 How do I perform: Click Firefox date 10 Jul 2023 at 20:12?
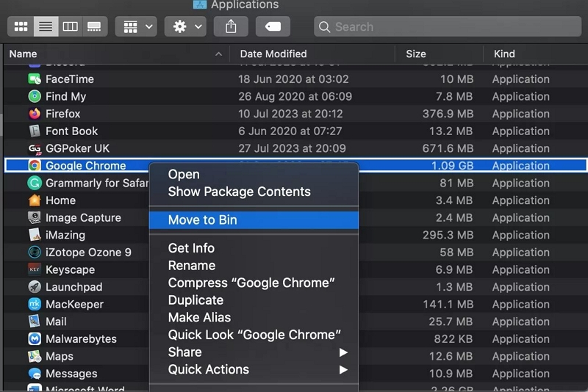pyautogui.click(x=290, y=114)
